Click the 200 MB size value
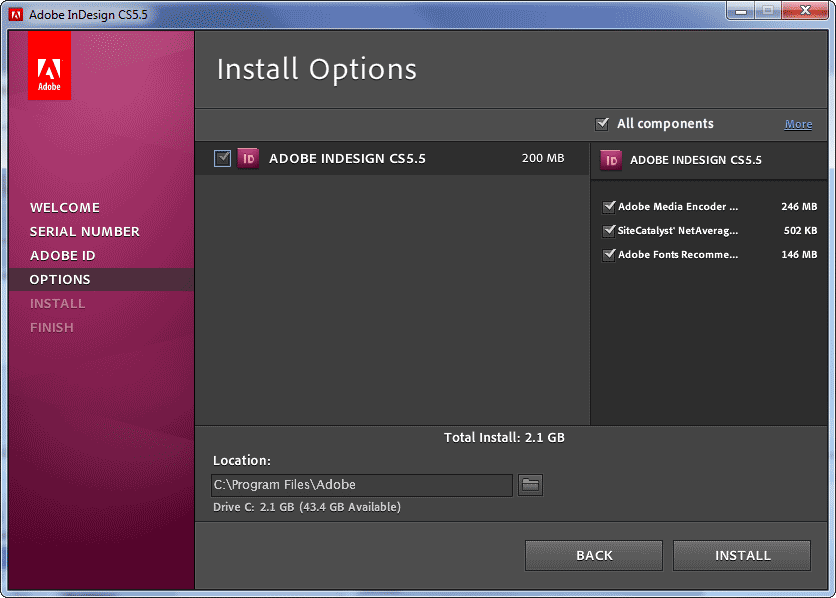This screenshot has height=598, width=836. (x=543, y=158)
